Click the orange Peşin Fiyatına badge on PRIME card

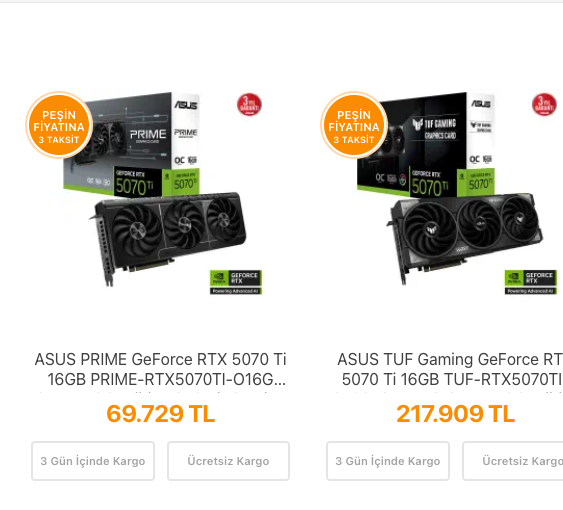click(x=59, y=125)
